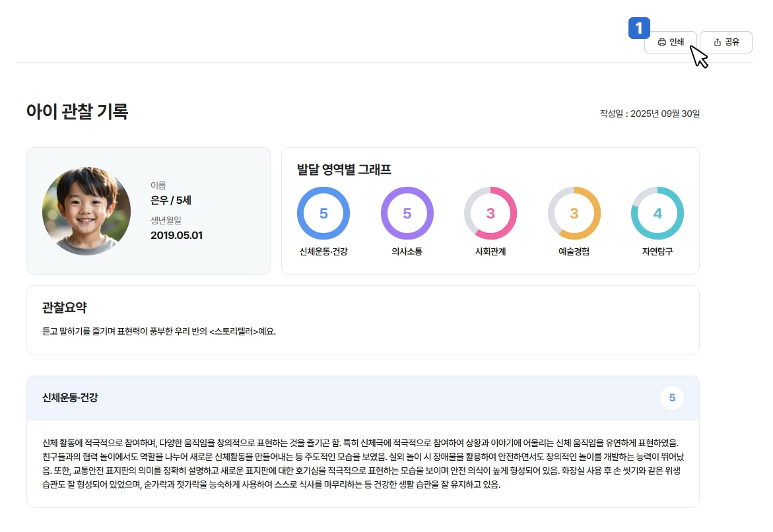Click the share icon in 공유 button
Image resolution: width=773 pixels, height=532 pixels.
(718, 42)
